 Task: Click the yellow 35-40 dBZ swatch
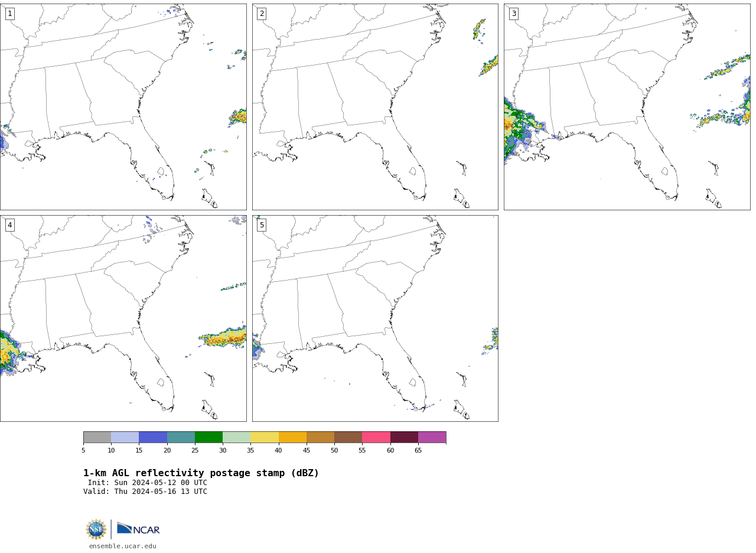click(265, 437)
